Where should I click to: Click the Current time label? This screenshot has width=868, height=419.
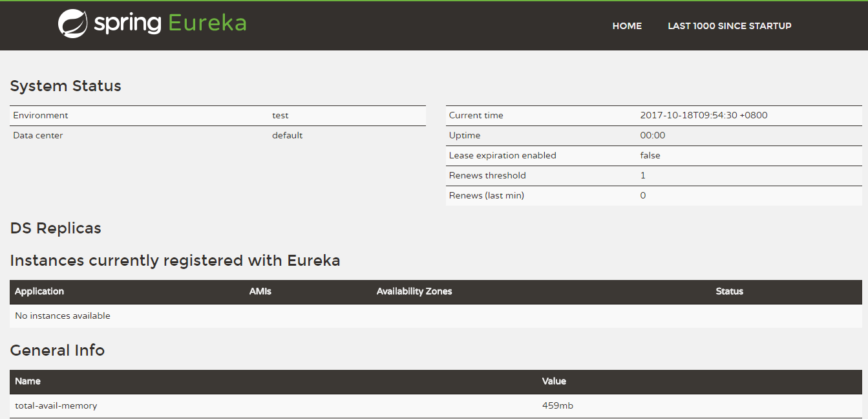476,115
